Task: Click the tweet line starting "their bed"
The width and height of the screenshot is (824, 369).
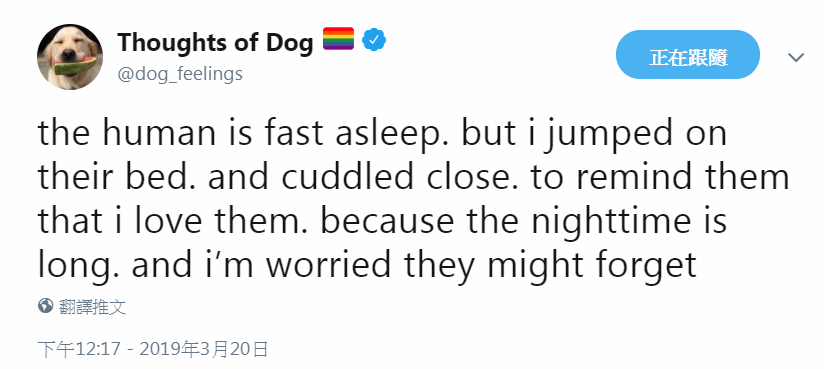Action: click(x=414, y=178)
